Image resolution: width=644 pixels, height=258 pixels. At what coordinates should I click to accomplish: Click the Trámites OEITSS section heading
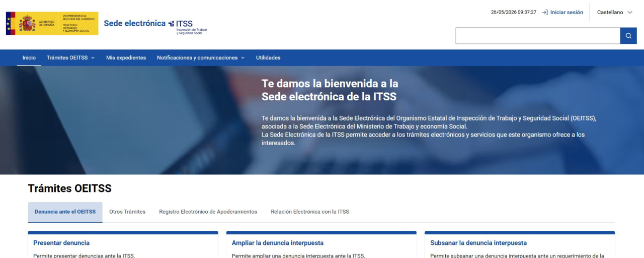coord(70,188)
